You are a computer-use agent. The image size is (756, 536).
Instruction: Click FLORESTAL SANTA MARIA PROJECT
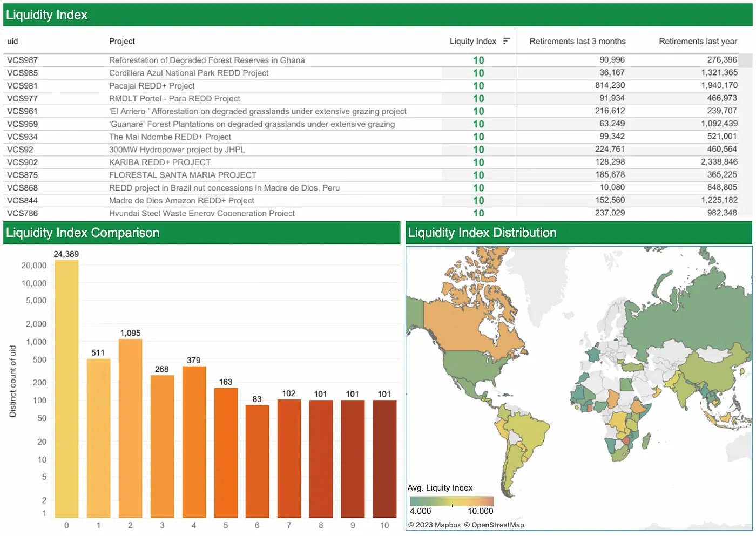[x=183, y=175]
